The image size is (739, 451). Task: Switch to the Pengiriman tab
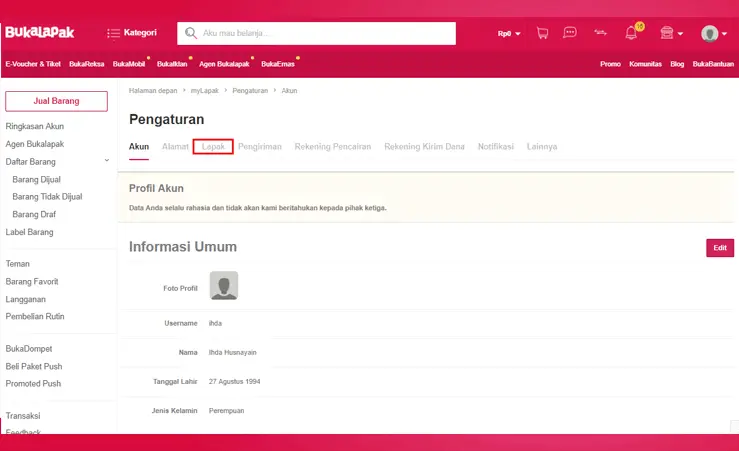coord(260,147)
